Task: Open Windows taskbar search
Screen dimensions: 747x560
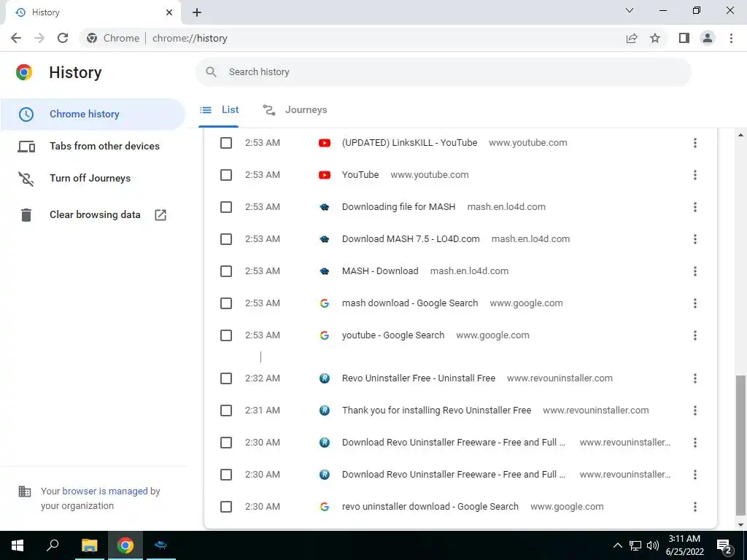Action: (53, 545)
